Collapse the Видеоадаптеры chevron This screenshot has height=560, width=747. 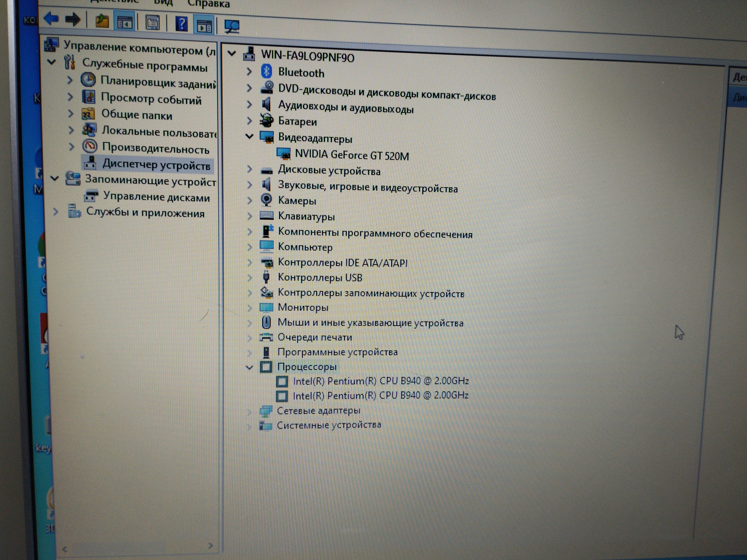click(249, 136)
